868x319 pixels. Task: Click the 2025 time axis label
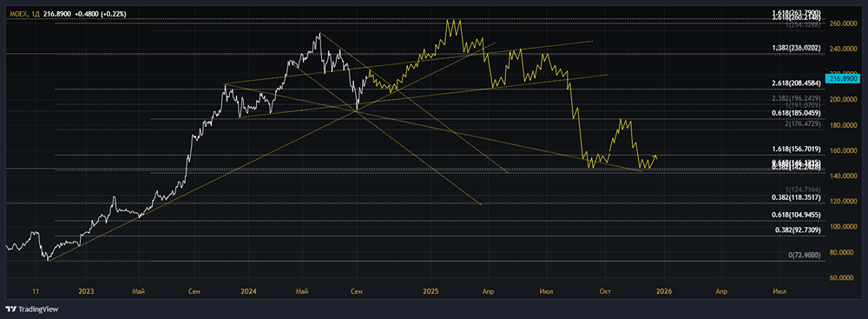pyautogui.click(x=431, y=290)
